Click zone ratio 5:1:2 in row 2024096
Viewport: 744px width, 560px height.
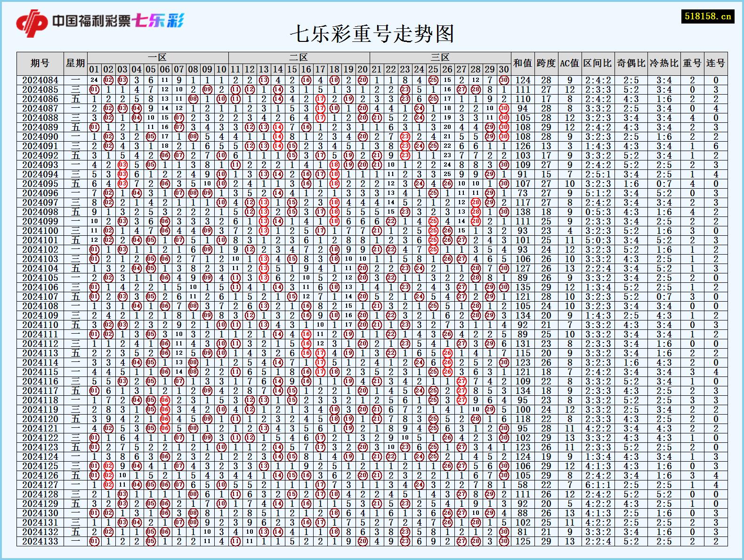598,193
